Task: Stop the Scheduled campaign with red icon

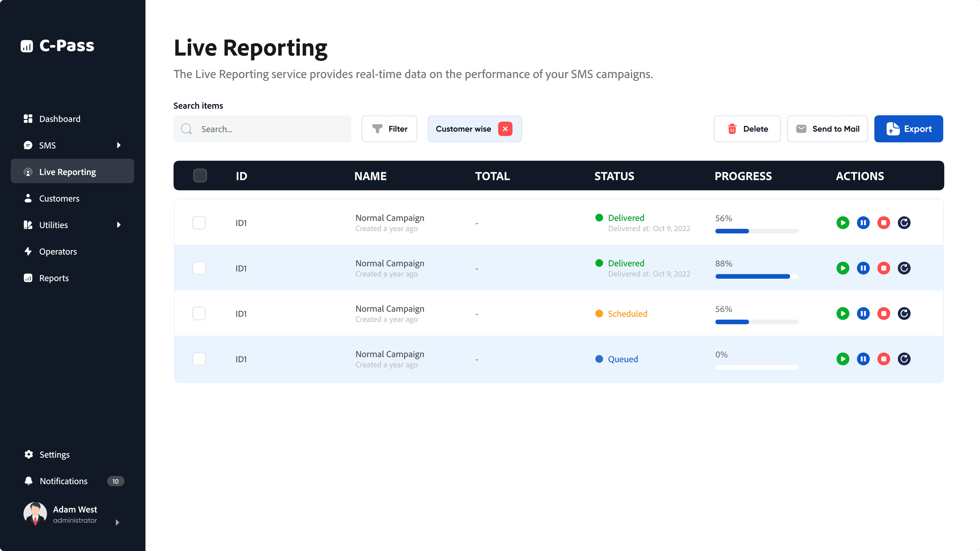Action: (x=883, y=314)
